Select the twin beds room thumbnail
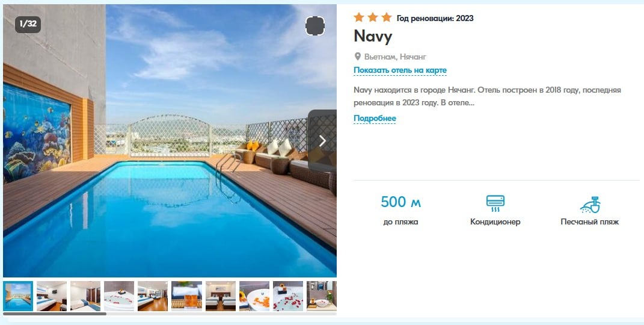 point(221,296)
